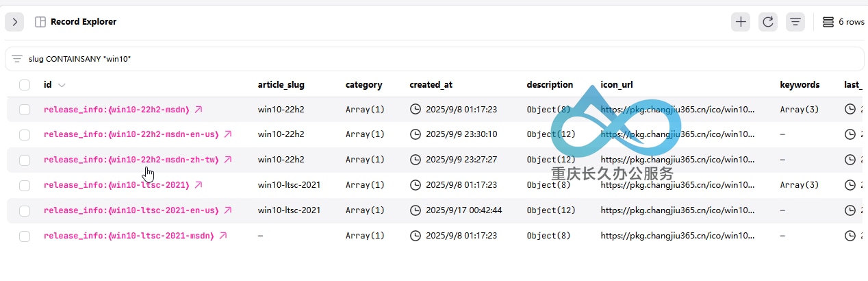The image size is (868, 281).
Task: Click the arrow icon next to win10-22h2-msdn
Action: (199, 110)
